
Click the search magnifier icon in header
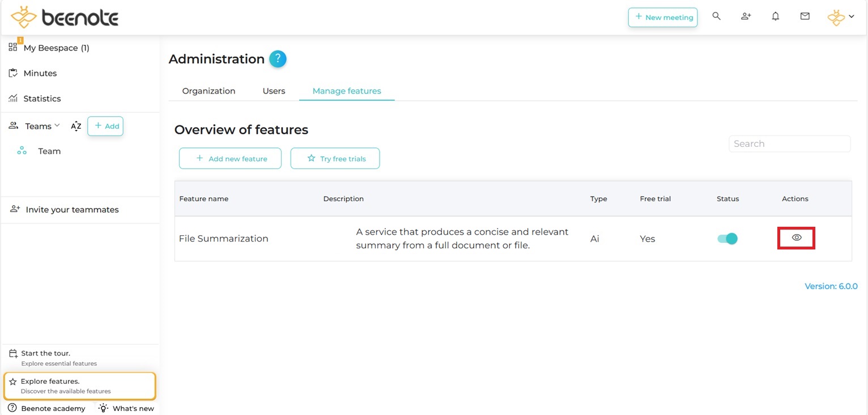point(716,16)
